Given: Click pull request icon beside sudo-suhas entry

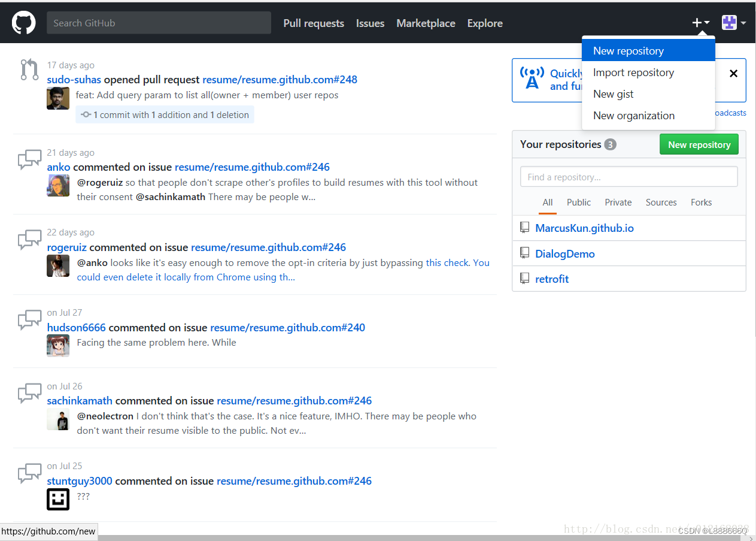Looking at the screenshot, I should [29, 69].
